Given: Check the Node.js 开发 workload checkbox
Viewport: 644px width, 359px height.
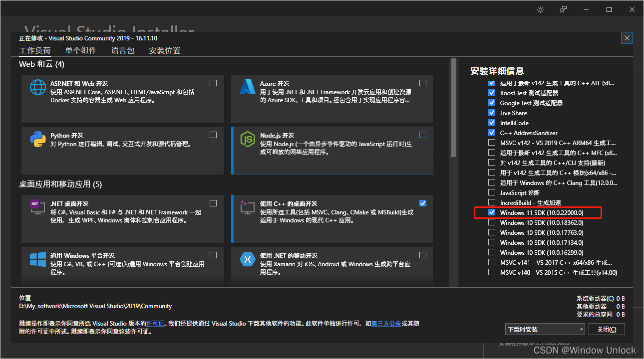Looking at the screenshot, I should 423,135.
